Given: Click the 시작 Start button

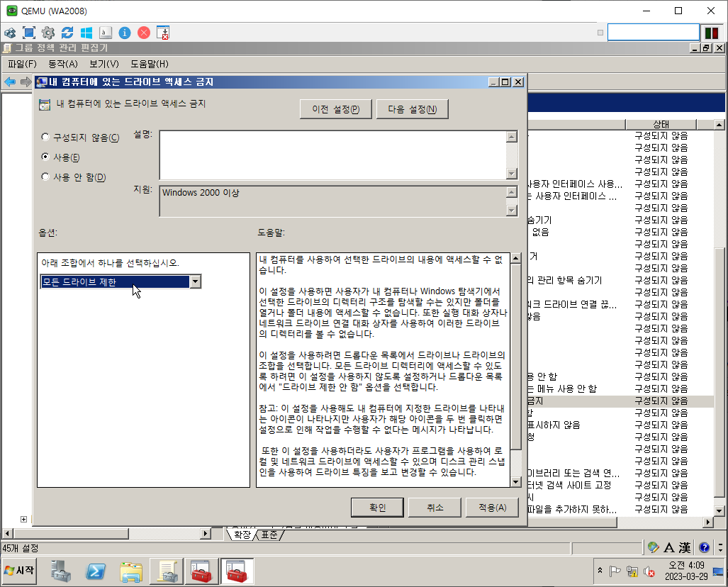Looking at the screenshot, I should point(20,571).
